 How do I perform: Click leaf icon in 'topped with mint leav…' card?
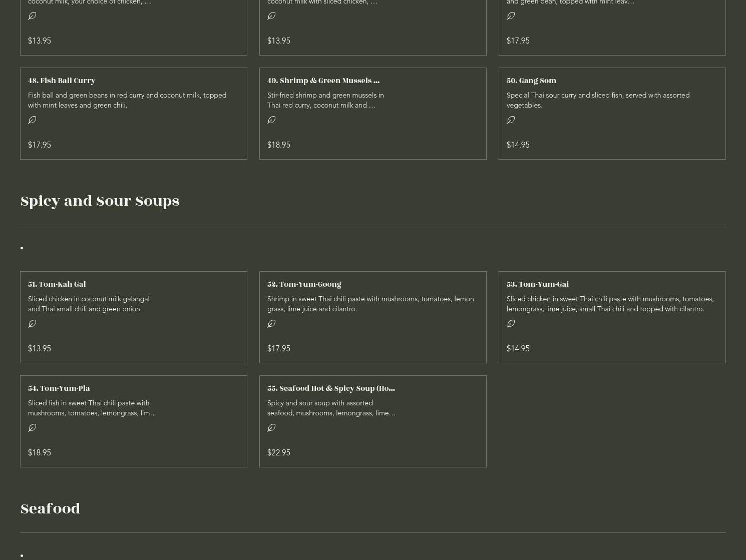coord(511,16)
